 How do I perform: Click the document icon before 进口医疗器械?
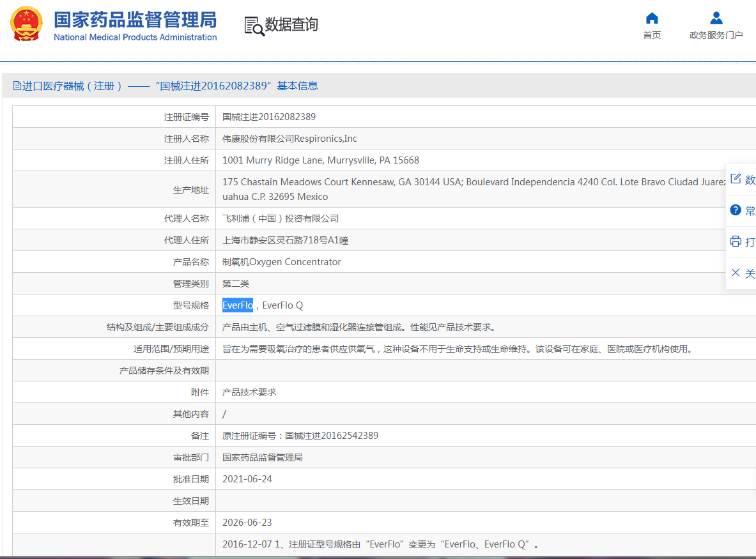click(17, 86)
